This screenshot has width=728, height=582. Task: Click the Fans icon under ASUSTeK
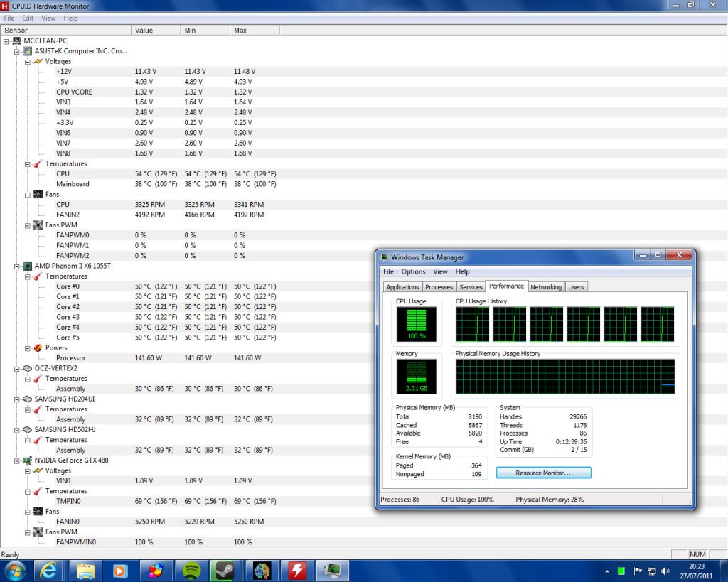click(38, 195)
